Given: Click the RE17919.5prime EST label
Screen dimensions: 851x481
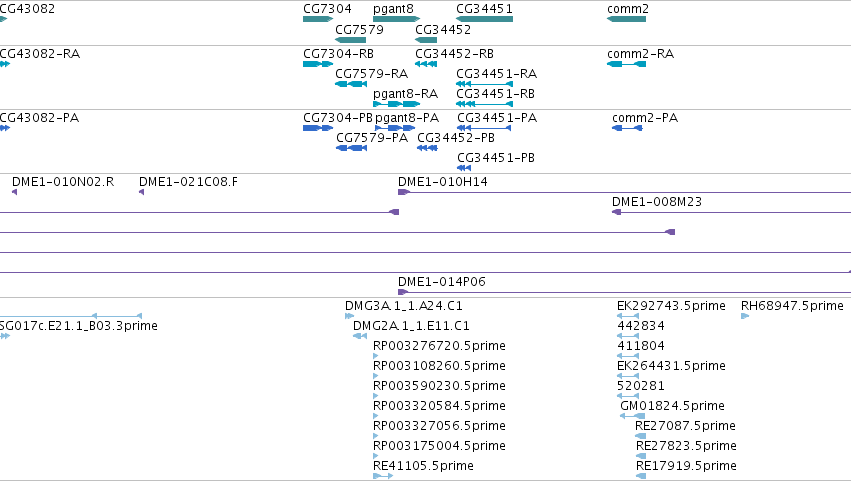Looking at the screenshot, I should pyautogui.click(x=686, y=466).
